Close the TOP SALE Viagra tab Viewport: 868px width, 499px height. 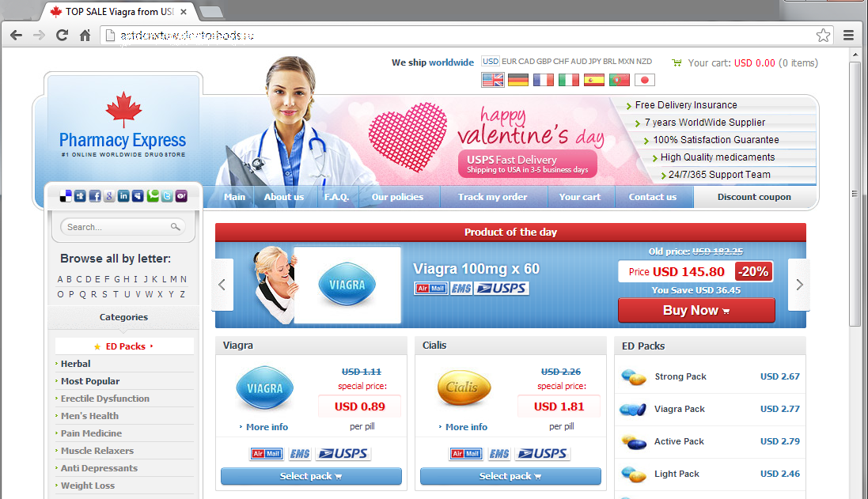coord(184,12)
